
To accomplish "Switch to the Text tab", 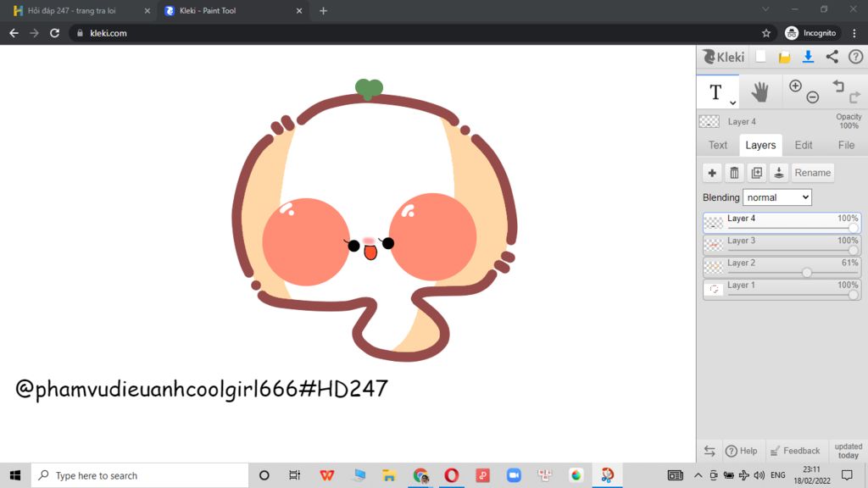I will tap(717, 145).
